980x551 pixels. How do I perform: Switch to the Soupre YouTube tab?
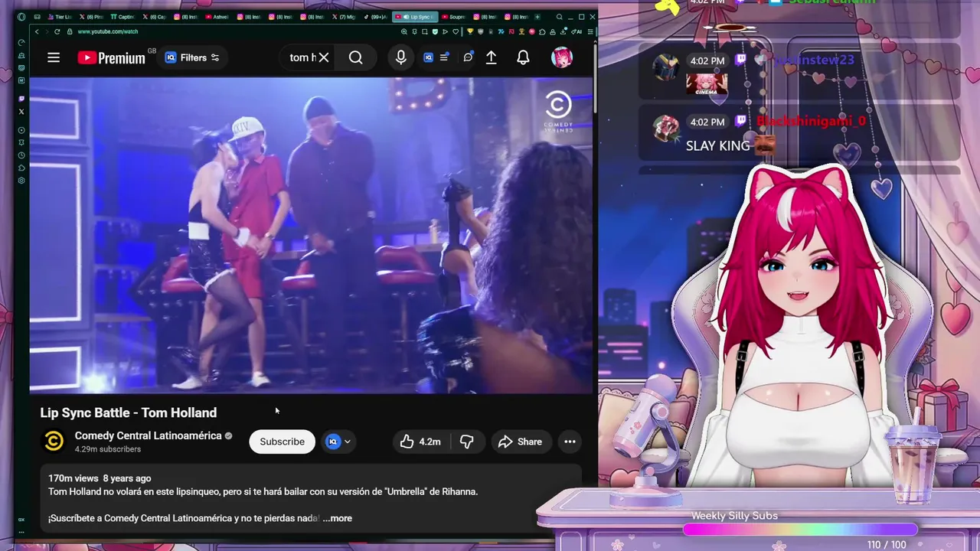[x=453, y=17]
